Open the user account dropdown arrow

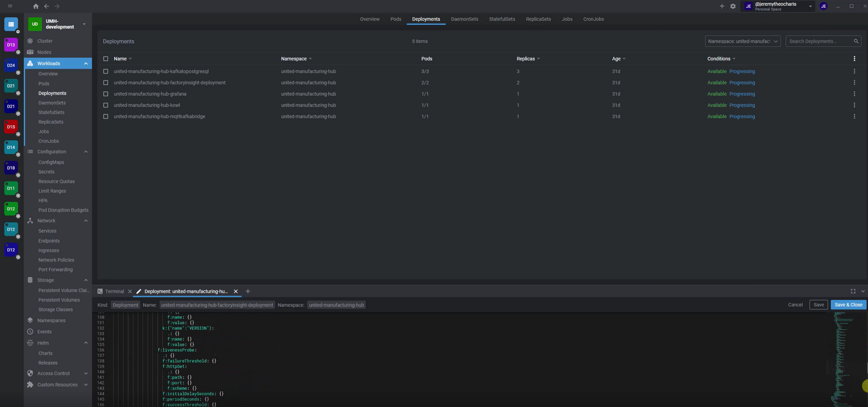pyautogui.click(x=810, y=6)
